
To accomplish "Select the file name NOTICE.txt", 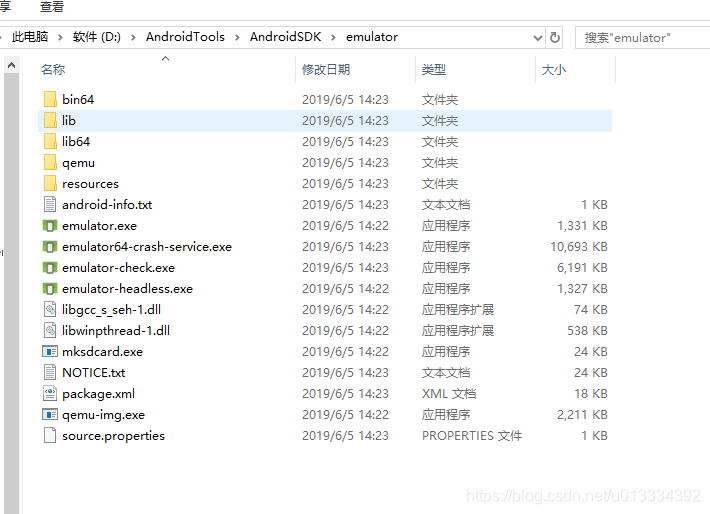I will [x=93, y=373].
